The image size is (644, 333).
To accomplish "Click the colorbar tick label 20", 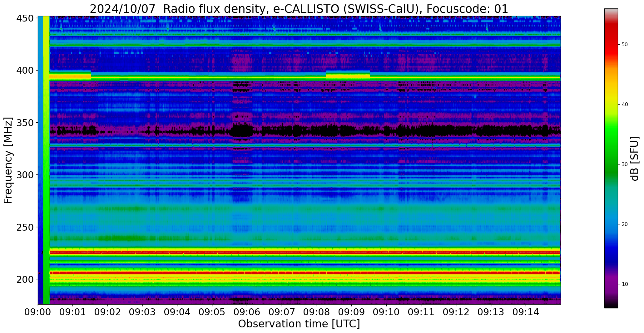I will pos(625,224).
